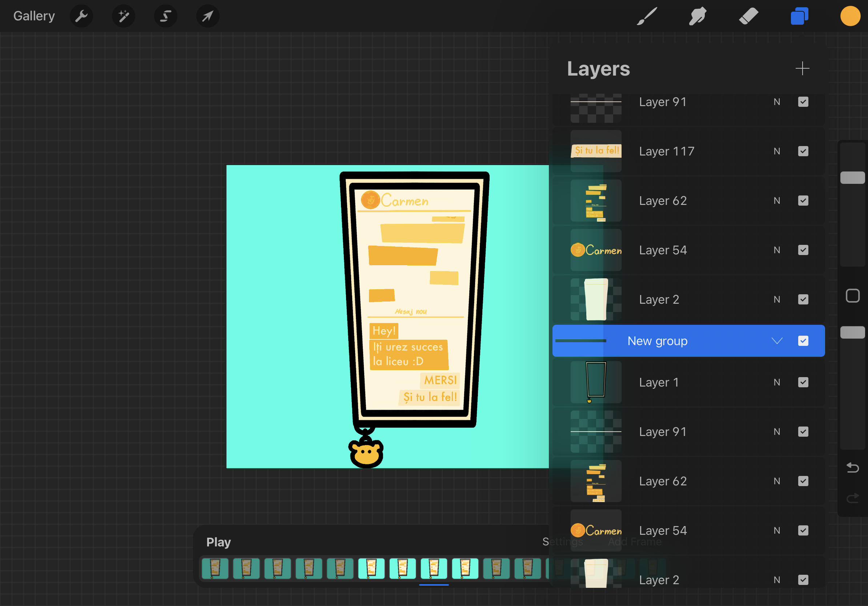Open the active color orange circle
Viewport: 868px width, 606px height.
[850, 16]
